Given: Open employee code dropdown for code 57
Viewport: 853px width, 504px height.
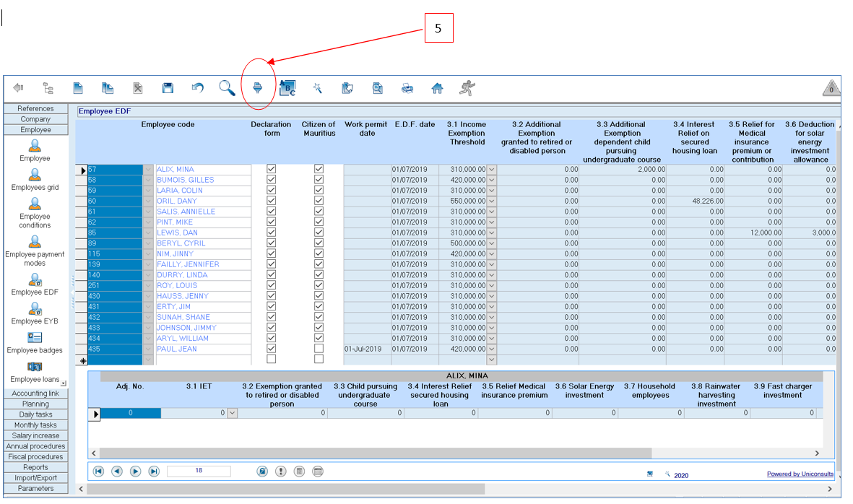Looking at the screenshot, I should click(149, 170).
